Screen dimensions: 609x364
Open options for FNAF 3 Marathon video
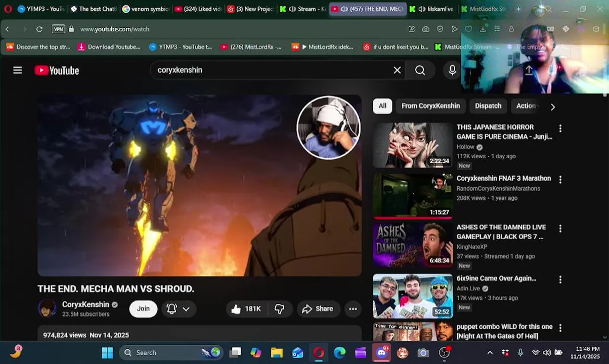point(560,179)
